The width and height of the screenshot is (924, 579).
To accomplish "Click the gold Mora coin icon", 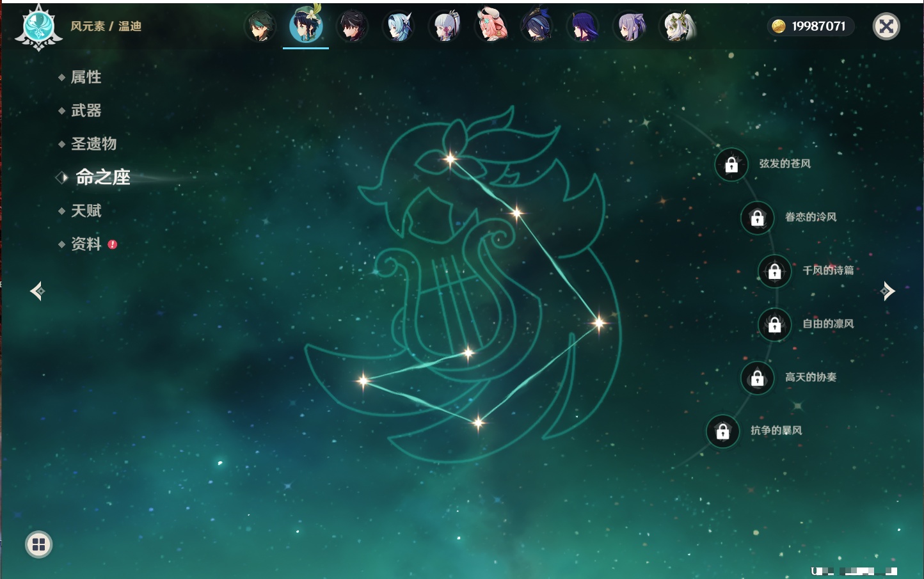I will [x=779, y=26].
